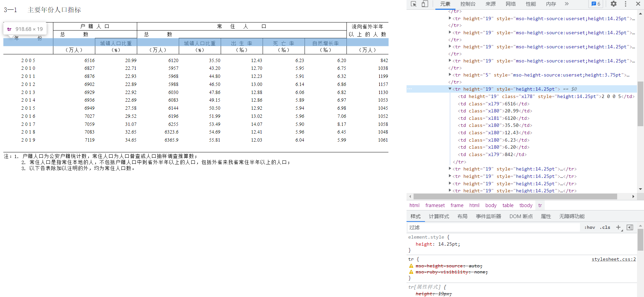Screen dimensions: 644x297
Task: Open stylesheet.css:2 source link
Action: (613, 259)
